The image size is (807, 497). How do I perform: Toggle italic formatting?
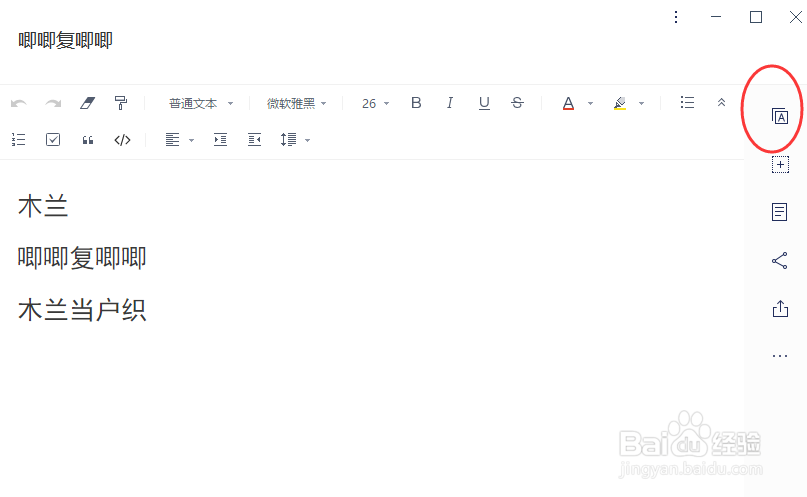tap(450, 103)
